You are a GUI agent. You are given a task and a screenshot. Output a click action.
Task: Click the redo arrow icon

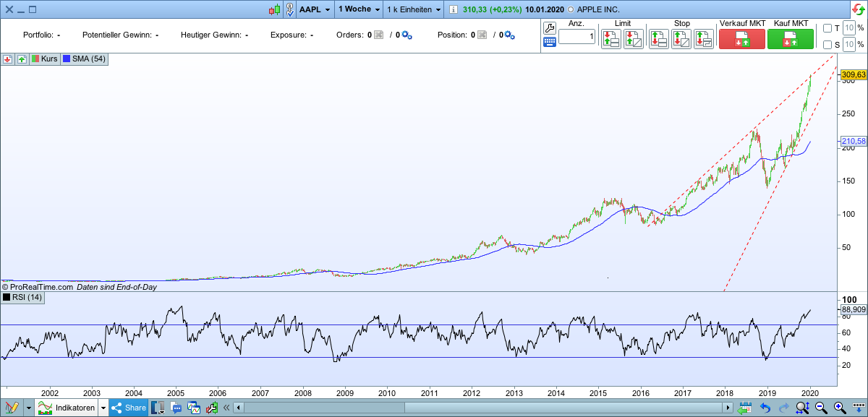pos(783,408)
